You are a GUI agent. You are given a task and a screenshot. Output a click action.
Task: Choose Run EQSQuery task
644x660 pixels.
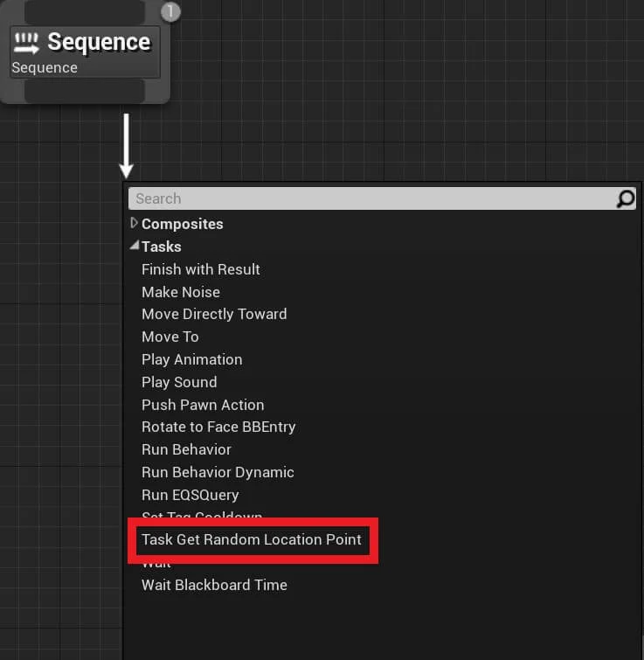[x=190, y=496]
